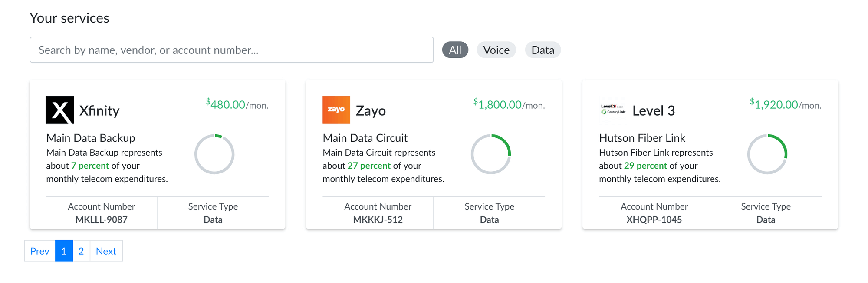
Task: Click the Xfinity 7 percent donut chart
Action: [214, 154]
